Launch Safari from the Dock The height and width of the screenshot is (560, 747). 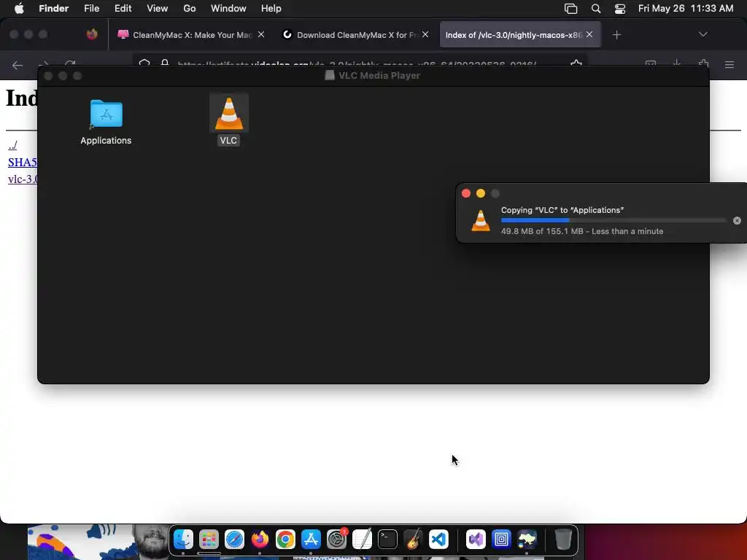click(x=234, y=540)
